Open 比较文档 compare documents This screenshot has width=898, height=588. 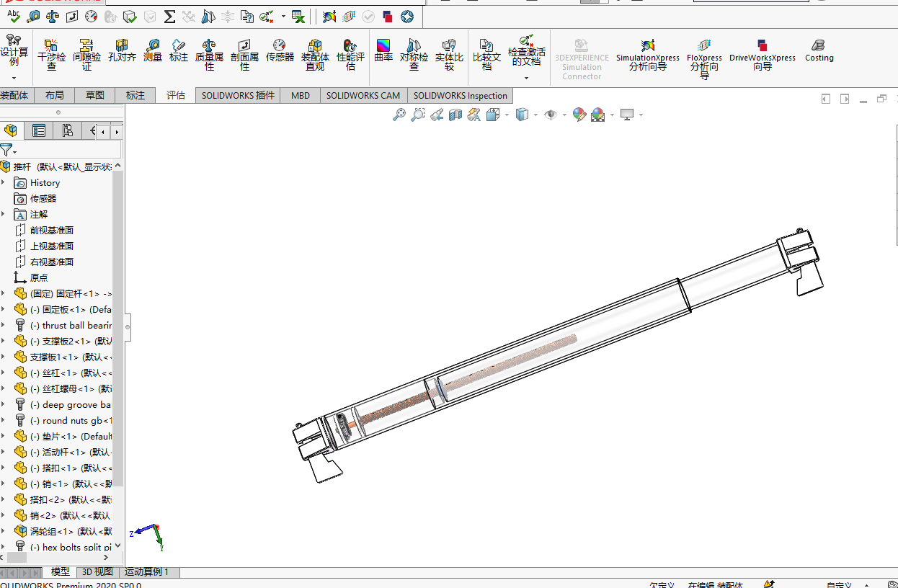pyautogui.click(x=486, y=55)
